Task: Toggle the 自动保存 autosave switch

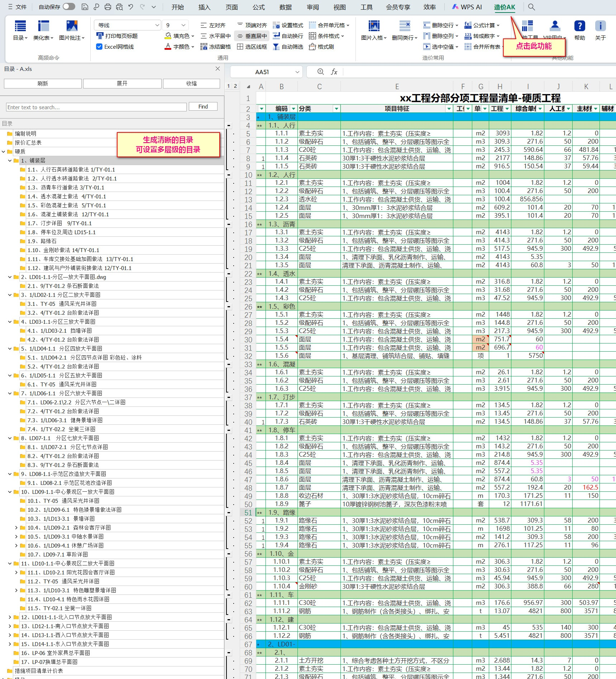Action: click(69, 7)
